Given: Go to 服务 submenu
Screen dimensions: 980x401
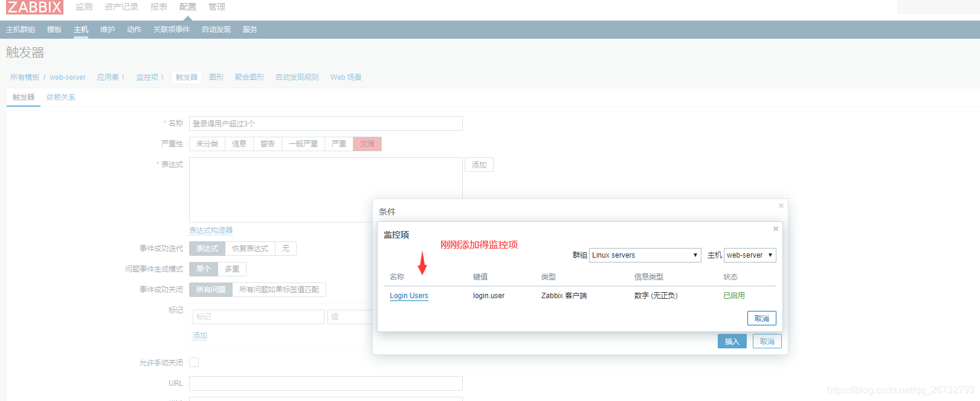Looking at the screenshot, I should point(250,30).
